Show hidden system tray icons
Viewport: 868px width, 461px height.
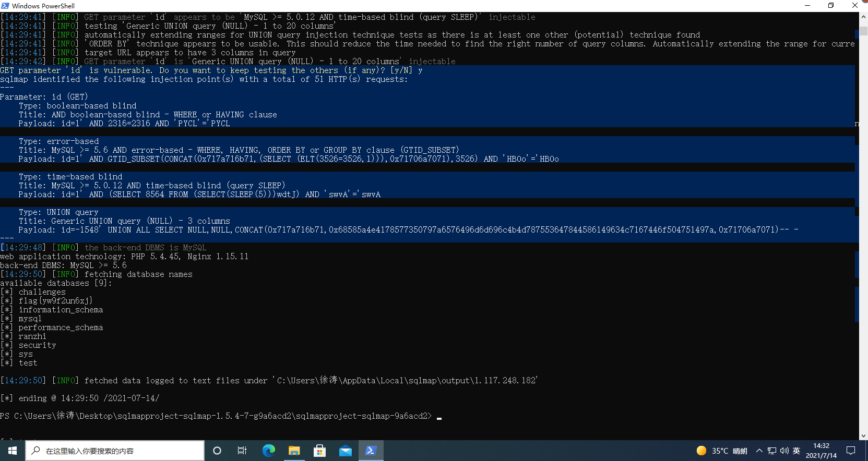759,451
